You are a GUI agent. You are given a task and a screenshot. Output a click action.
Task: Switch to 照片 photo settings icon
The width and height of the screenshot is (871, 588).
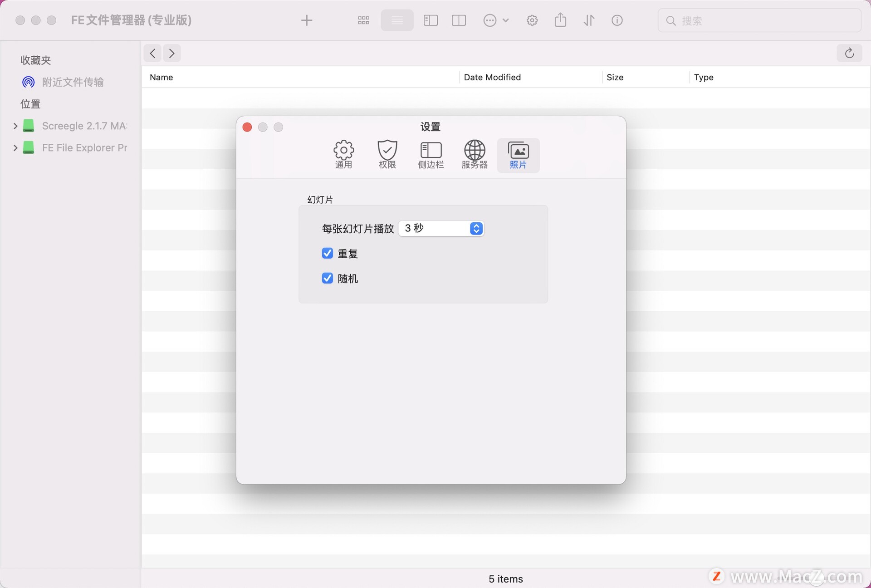[x=518, y=154]
